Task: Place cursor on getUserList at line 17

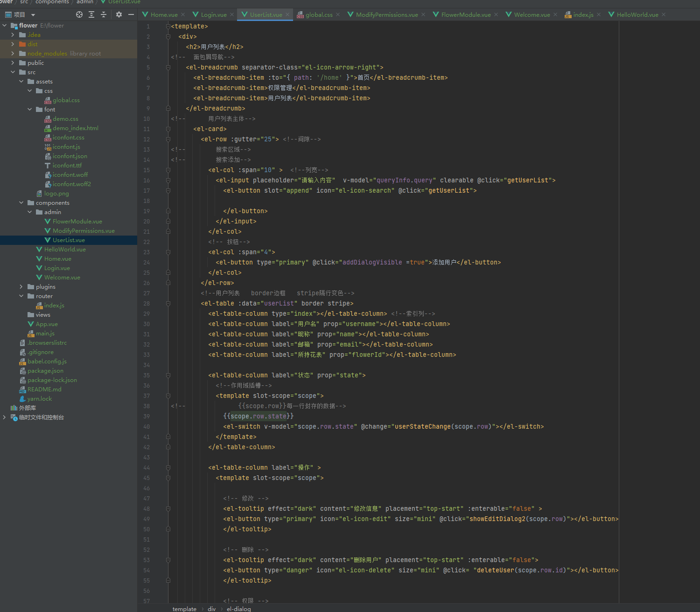Action: (449, 190)
